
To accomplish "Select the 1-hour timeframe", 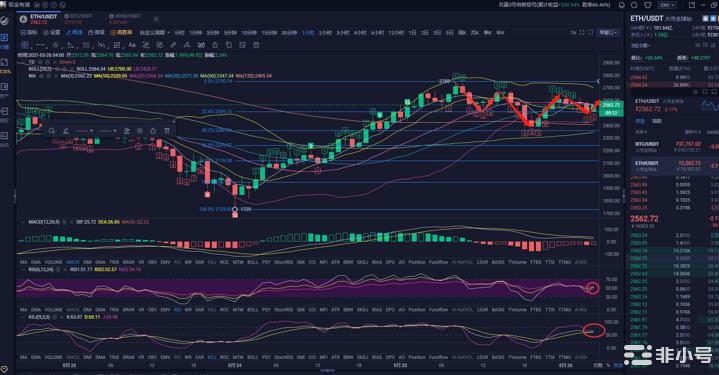I will pyautogui.click(x=308, y=33).
